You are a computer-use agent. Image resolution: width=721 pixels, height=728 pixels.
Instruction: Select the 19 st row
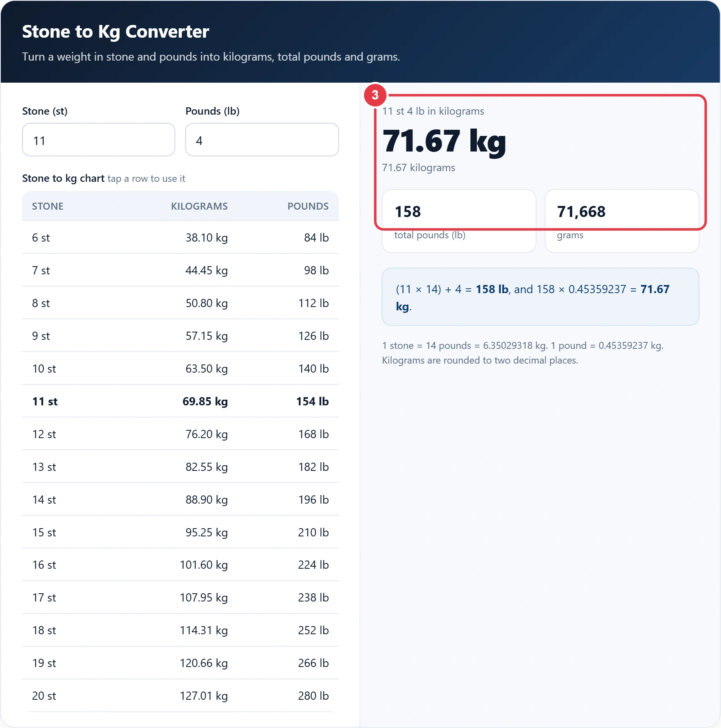181,663
